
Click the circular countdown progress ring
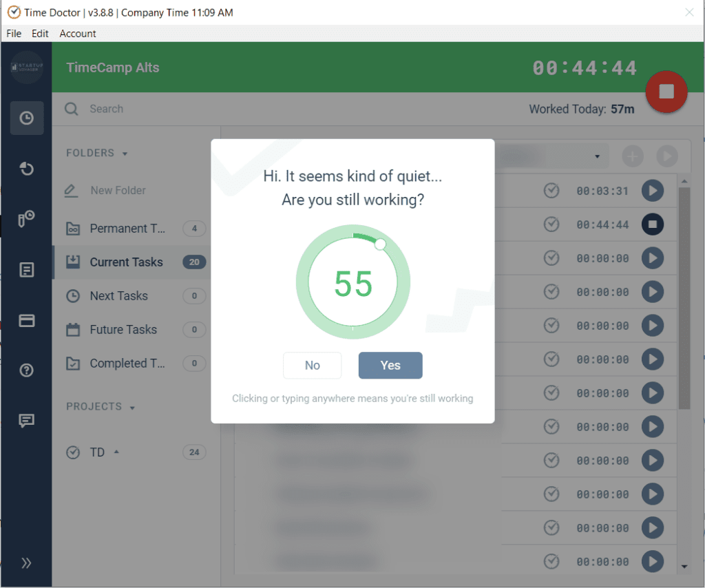352,282
